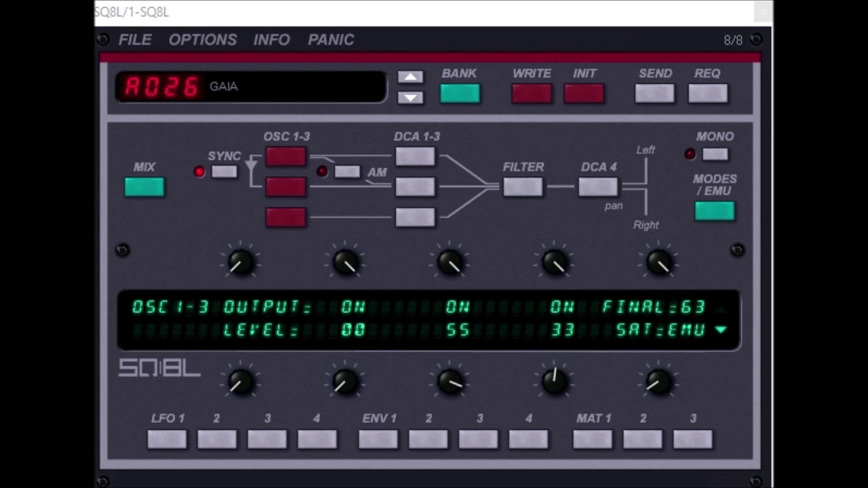Image resolution: width=868 pixels, height=488 pixels.
Task: Open the ENV 3 page
Action: (479, 439)
